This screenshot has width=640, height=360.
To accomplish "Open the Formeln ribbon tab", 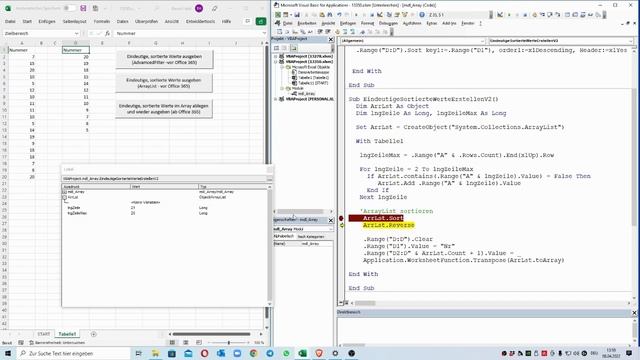I will pyautogui.click(x=102, y=21).
